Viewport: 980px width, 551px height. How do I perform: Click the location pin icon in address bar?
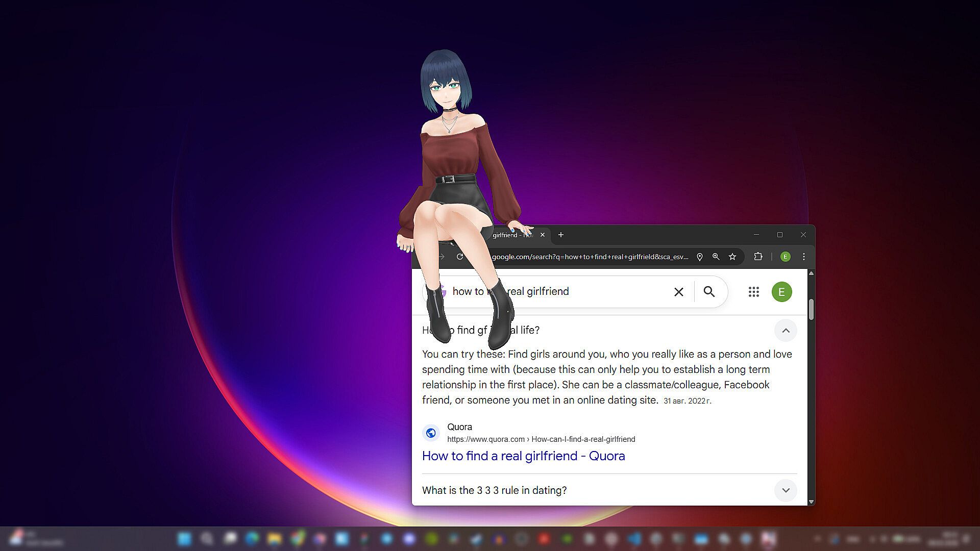[700, 257]
